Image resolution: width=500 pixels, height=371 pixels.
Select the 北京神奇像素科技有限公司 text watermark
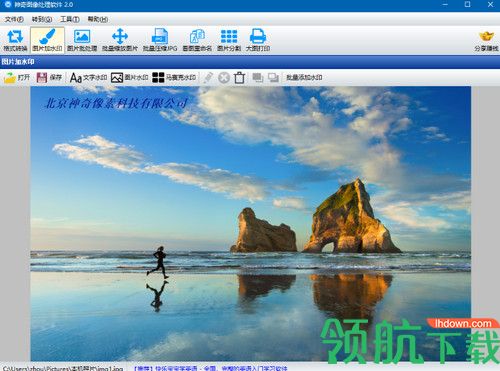(116, 103)
